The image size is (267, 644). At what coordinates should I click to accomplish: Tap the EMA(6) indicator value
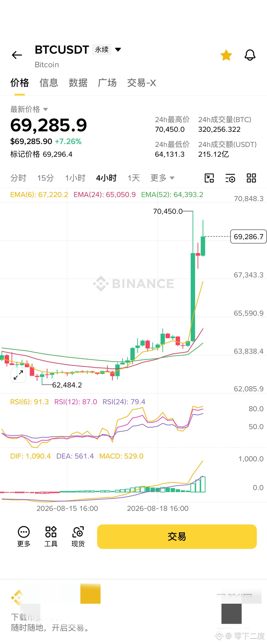point(39,195)
